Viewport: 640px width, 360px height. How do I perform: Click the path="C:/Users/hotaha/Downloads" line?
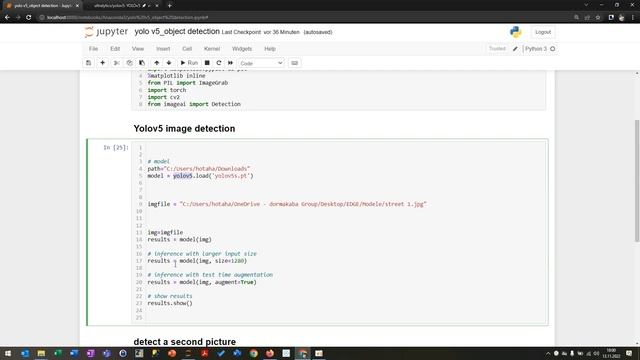[199, 169]
